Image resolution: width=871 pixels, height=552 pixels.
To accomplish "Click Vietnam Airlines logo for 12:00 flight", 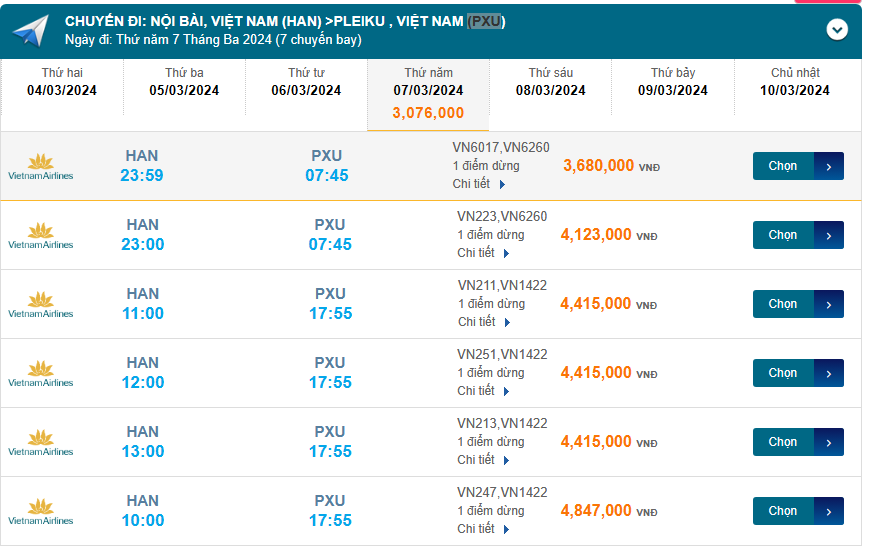I will pyautogui.click(x=41, y=373).
